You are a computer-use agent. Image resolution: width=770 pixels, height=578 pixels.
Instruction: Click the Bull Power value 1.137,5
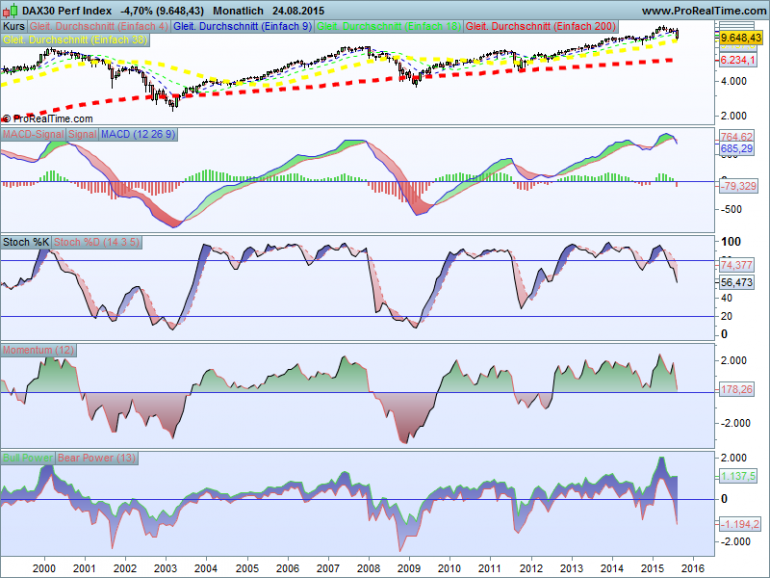[738, 476]
